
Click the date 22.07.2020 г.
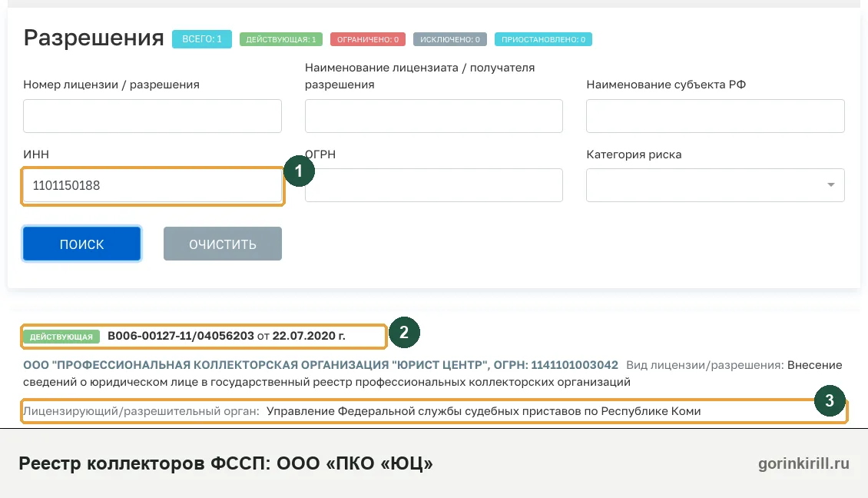pyautogui.click(x=309, y=336)
